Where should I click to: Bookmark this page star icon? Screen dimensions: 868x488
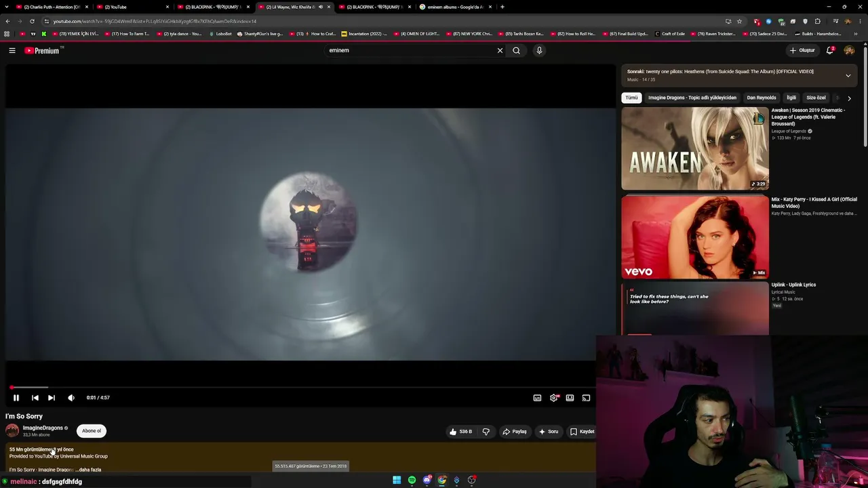pos(739,21)
